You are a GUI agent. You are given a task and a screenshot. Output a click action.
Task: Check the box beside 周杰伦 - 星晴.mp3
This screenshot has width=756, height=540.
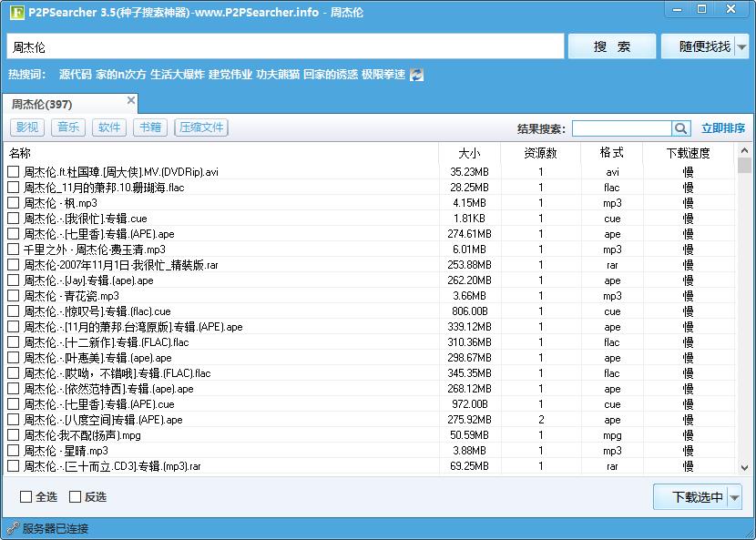pyautogui.click(x=14, y=451)
